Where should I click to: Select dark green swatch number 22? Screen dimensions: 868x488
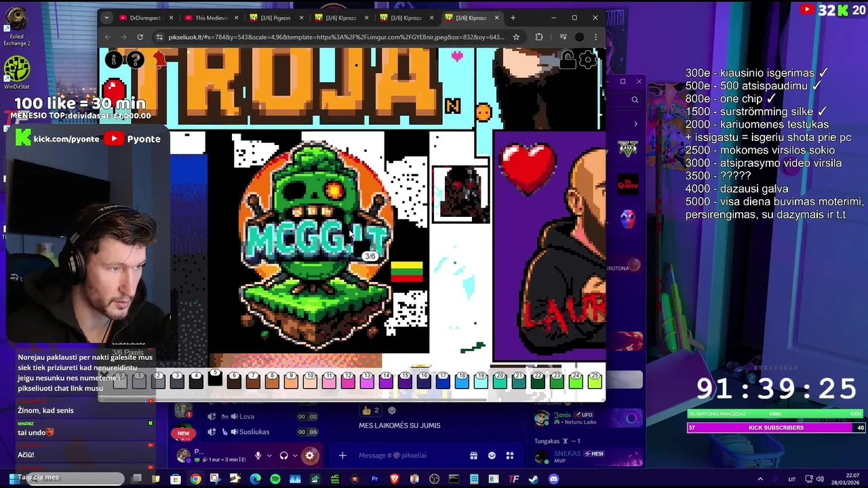[538, 380]
